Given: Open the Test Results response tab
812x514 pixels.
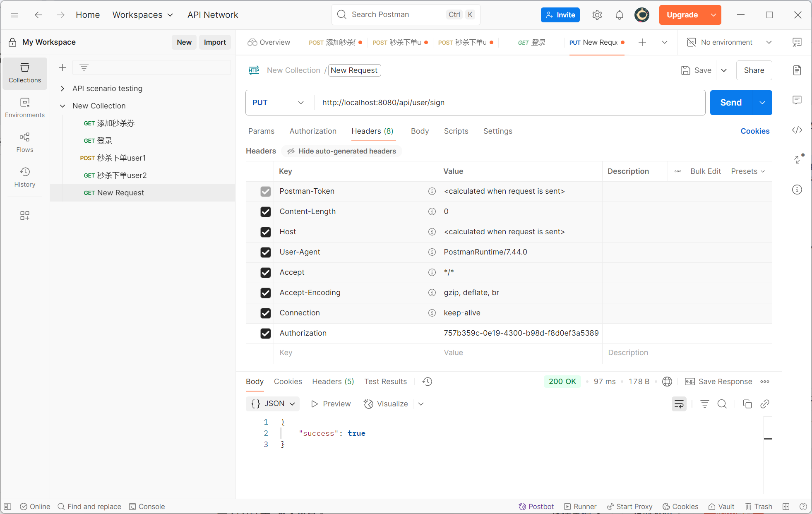Looking at the screenshot, I should tap(385, 382).
